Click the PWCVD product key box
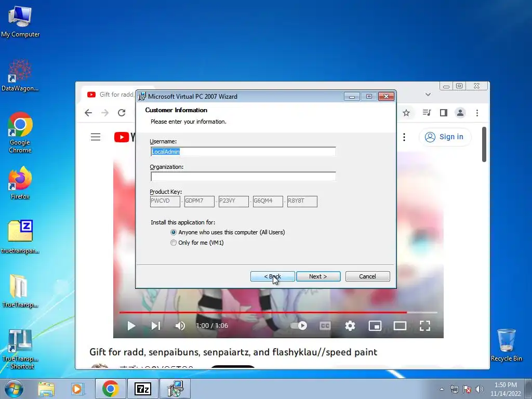 pos(165,201)
